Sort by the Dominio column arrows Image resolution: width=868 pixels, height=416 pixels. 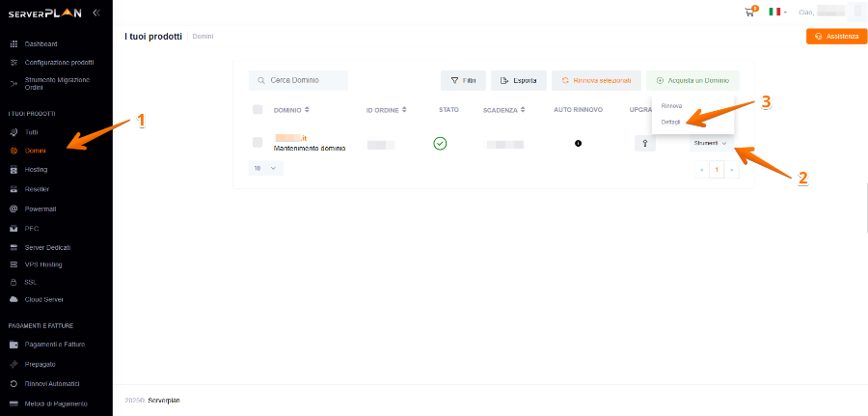pos(307,110)
